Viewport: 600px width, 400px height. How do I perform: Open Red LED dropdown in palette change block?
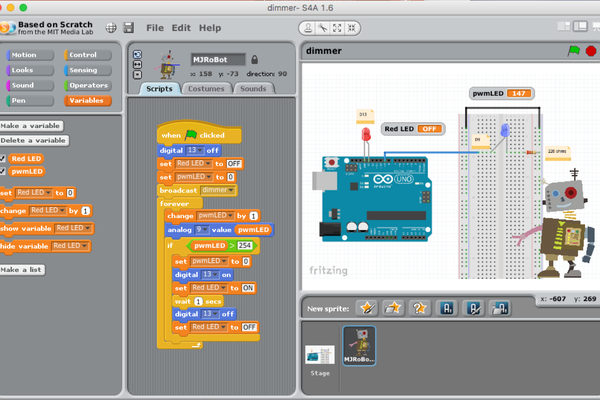point(47,210)
